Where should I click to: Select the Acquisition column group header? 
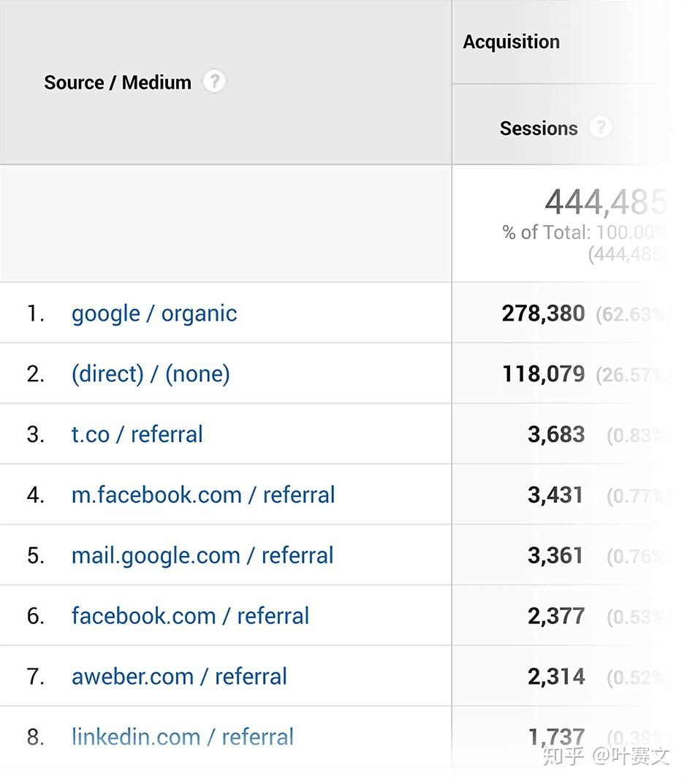click(x=511, y=42)
